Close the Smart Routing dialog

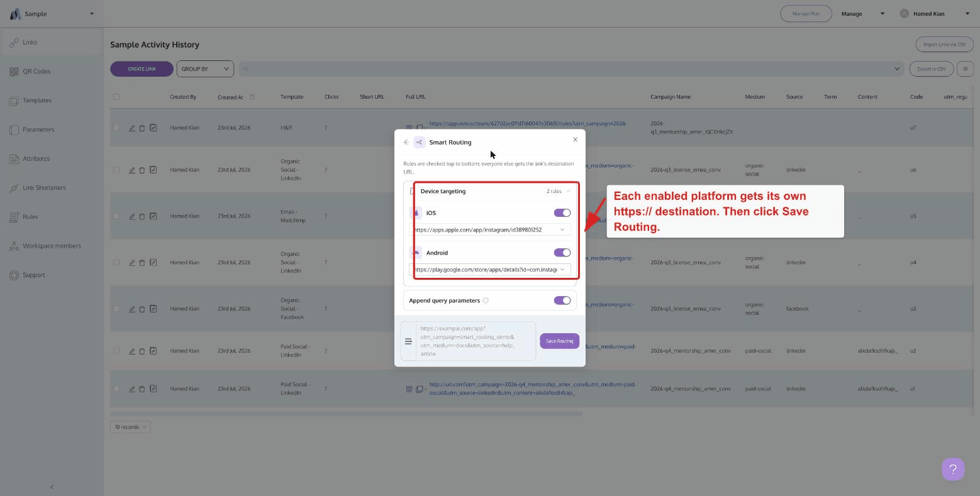pyautogui.click(x=575, y=140)
